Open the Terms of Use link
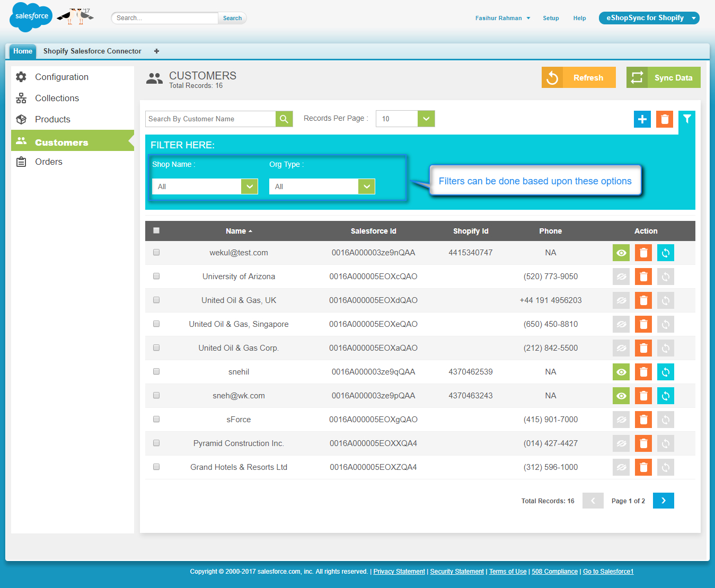The width and height of the screenshot is (715, 588). point(508,572)
